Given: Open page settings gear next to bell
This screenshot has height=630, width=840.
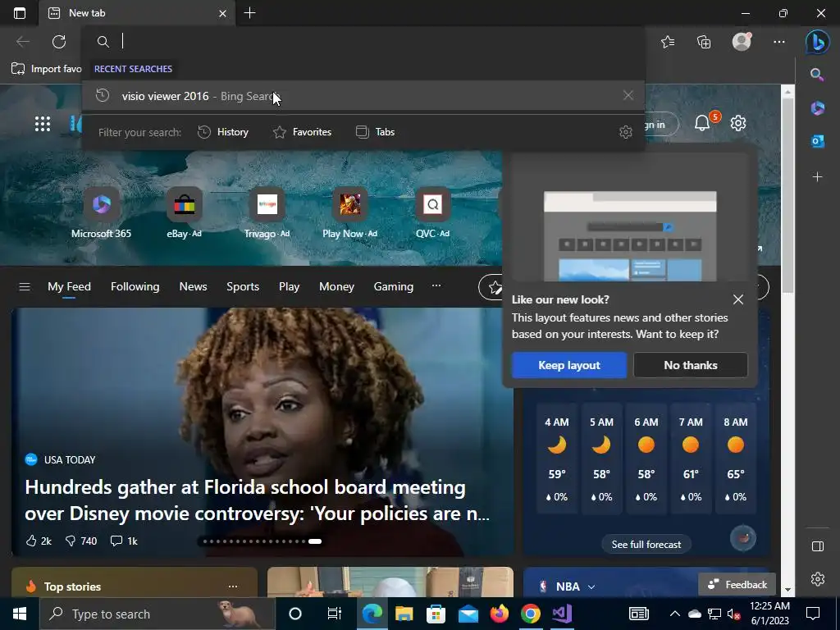Looking at the screenshot, I should (x=738, y=123).
